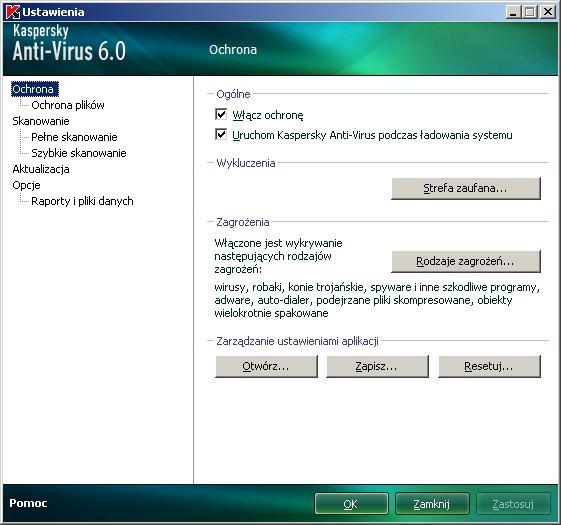561x525 pixels.
Task: Click the Otwórz button
Action: pos(266,366)
